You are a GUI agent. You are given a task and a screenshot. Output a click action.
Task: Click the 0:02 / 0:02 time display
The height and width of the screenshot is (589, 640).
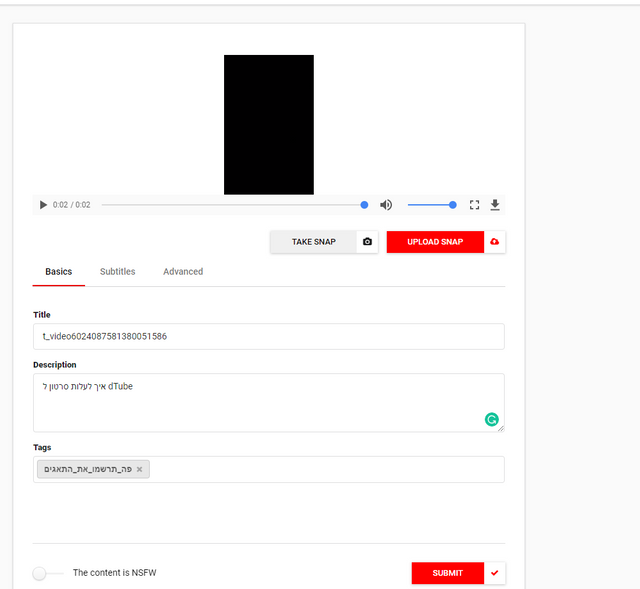[x=71, y=205]
